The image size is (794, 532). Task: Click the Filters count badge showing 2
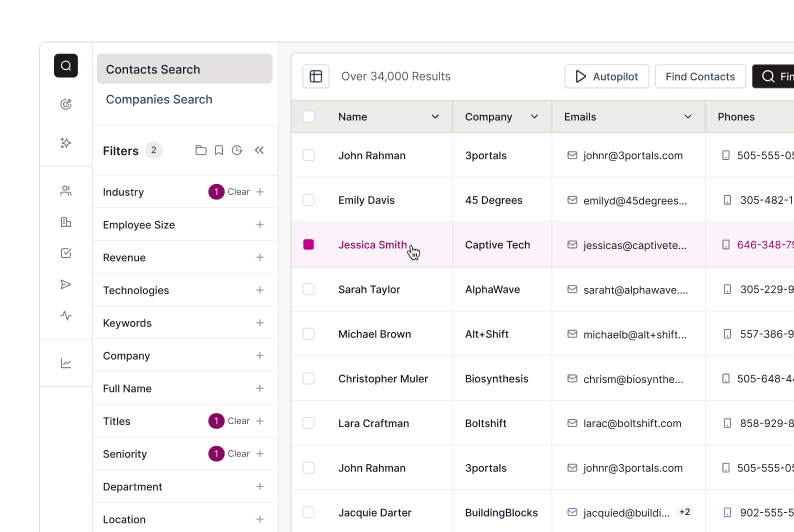pyautogui.click(x=153, y=150)
